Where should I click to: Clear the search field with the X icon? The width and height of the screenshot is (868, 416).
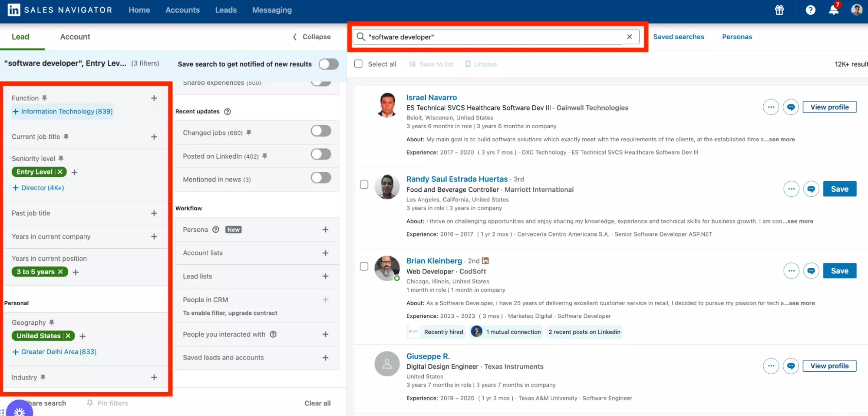point(629,37)
